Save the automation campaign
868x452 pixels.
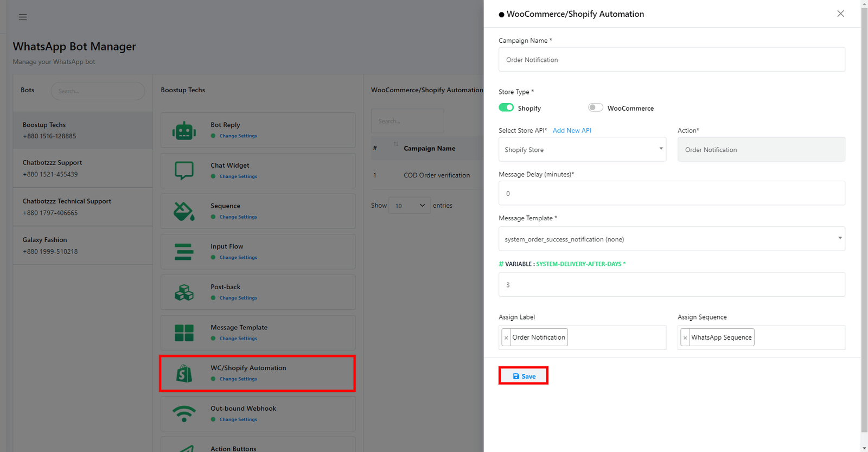[x=524, y=376]
